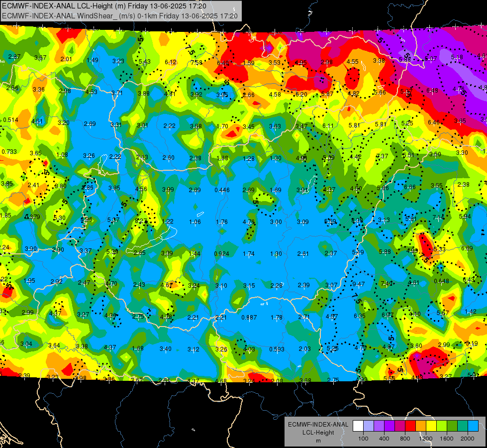
Task: Click the legend tick label 400
Action: coord(384,439)
